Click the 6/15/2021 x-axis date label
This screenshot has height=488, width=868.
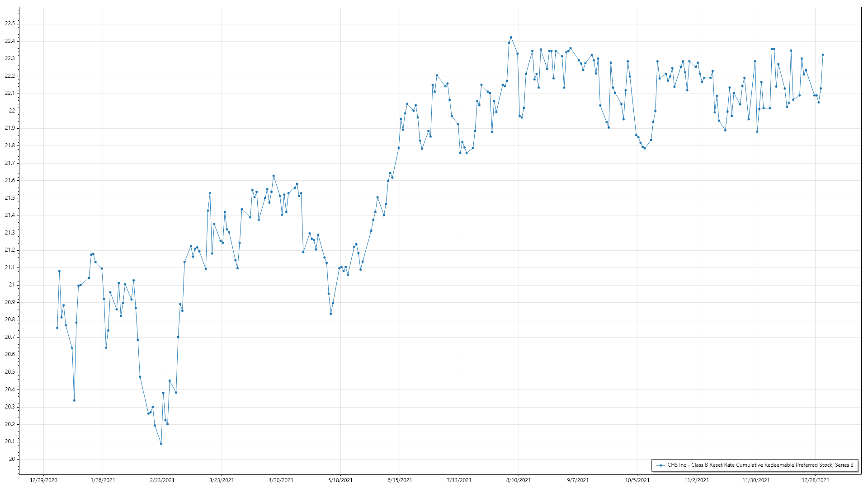(400, 480)
